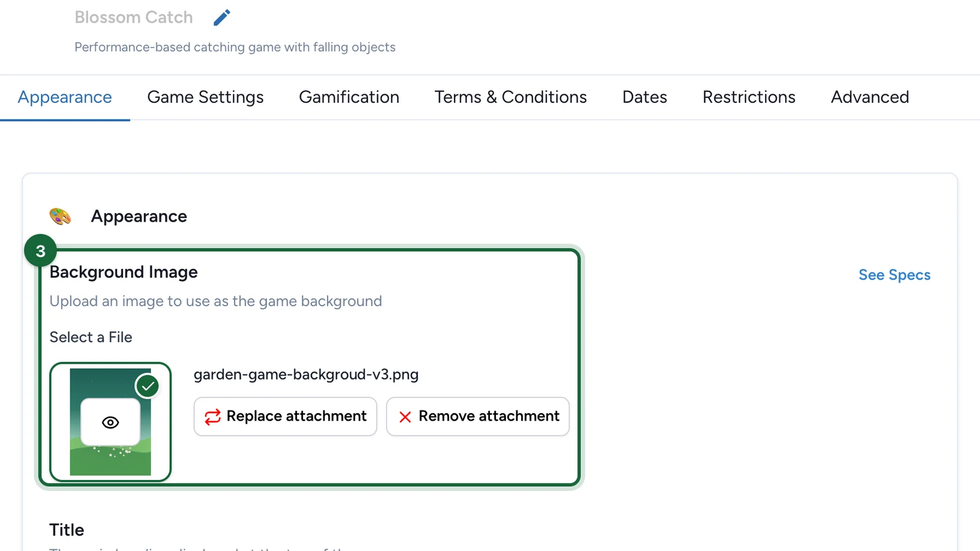Image resolution: width=980 pixels, height=551 pixels.
Task: Click the red X Remove attachment icon
Action: tap(405, 417)
